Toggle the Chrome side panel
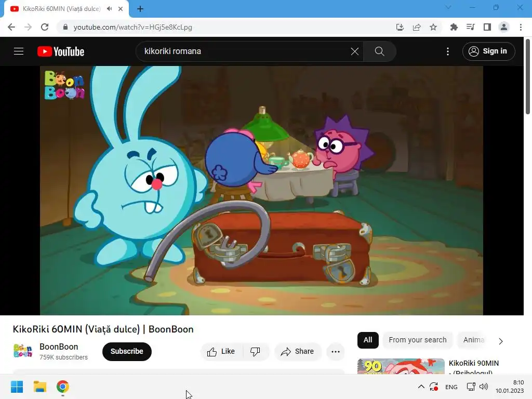The image size is (532, 399). point(487,27)
